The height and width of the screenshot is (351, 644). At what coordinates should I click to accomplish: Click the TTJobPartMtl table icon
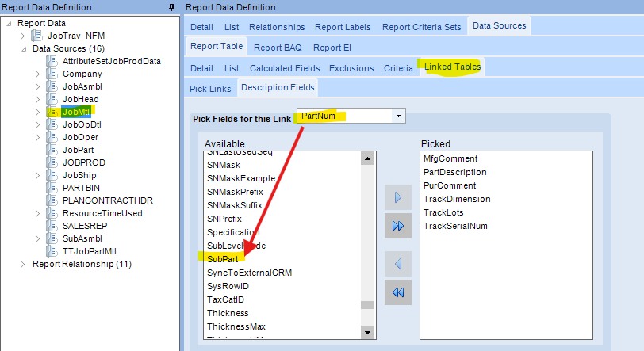click(52, 252)
